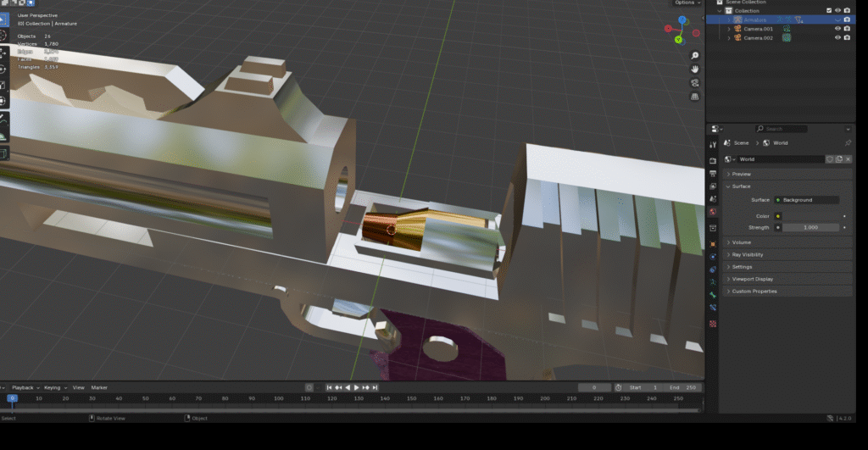Open the Tool properties tab icon
The width and height of the screenshot is (868, 450).
713,145
